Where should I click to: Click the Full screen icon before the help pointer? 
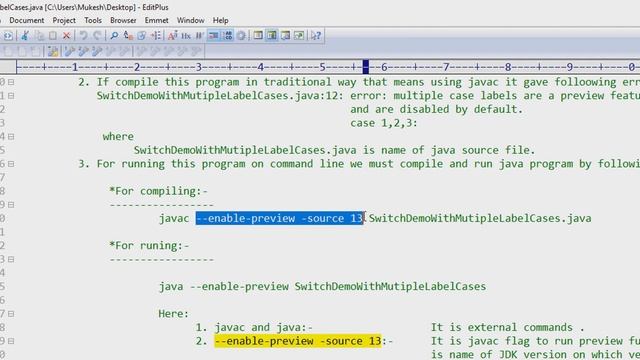tap(299, 36)
